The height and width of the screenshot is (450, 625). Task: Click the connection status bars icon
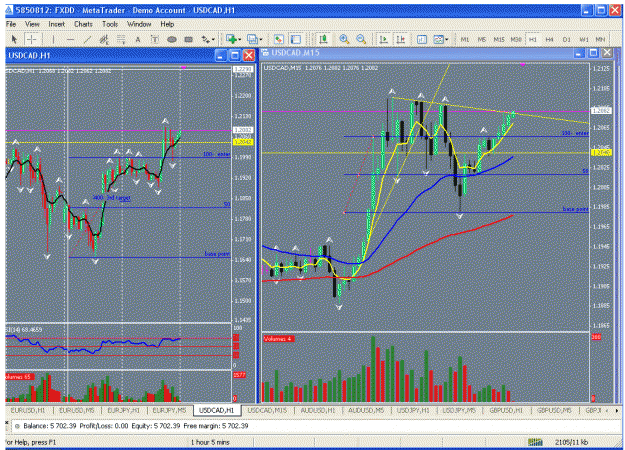535,442
